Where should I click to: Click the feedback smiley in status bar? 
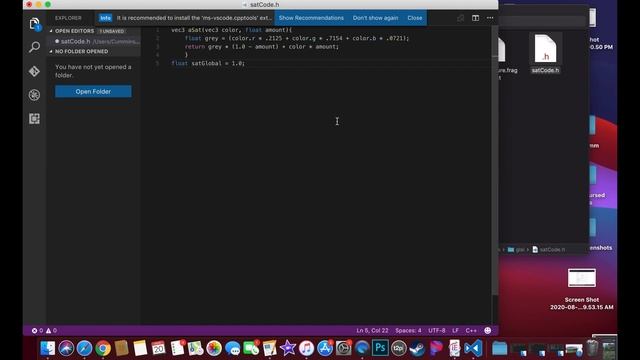(487, 331)
